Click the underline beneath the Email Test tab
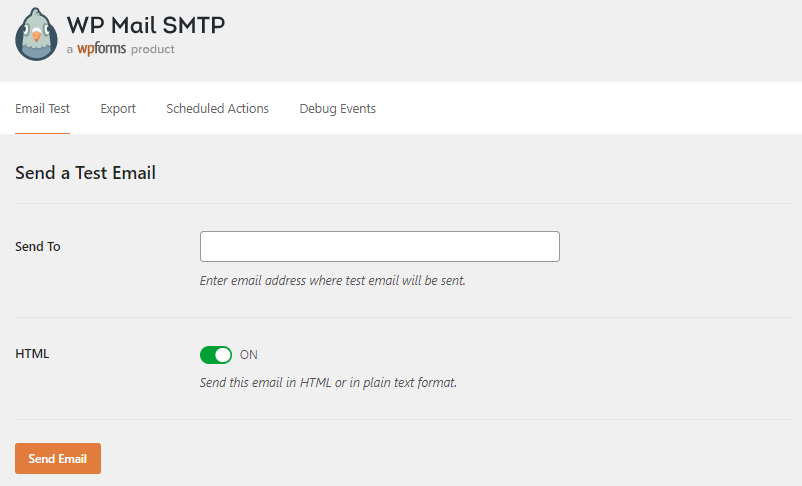802x486 pixels. [42, 132]
